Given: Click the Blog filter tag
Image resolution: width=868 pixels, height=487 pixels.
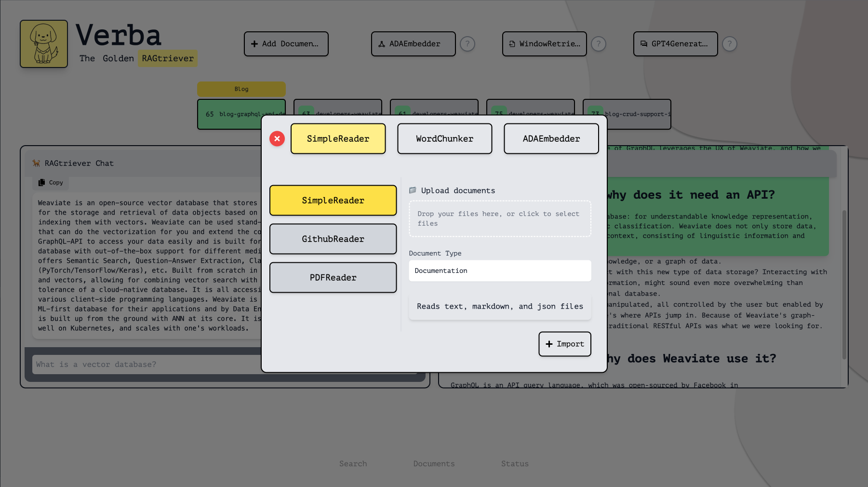Looking at the screenshot, I should coord(241,89).
